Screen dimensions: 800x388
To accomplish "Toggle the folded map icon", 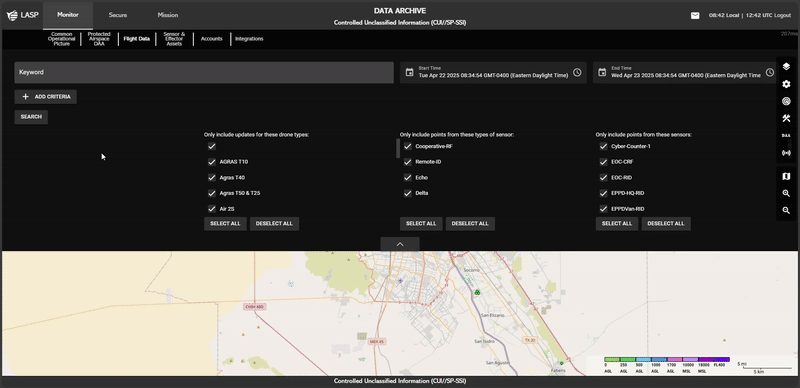I will (786, 176).
